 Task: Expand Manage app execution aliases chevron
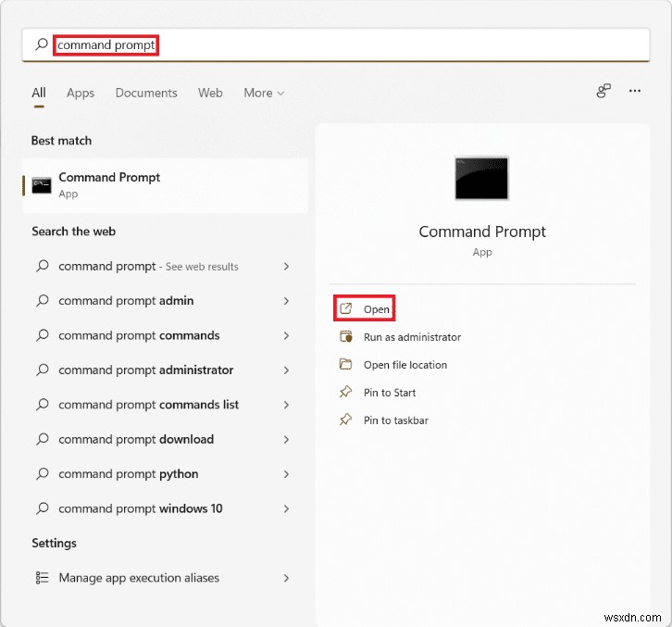(286, 578)
